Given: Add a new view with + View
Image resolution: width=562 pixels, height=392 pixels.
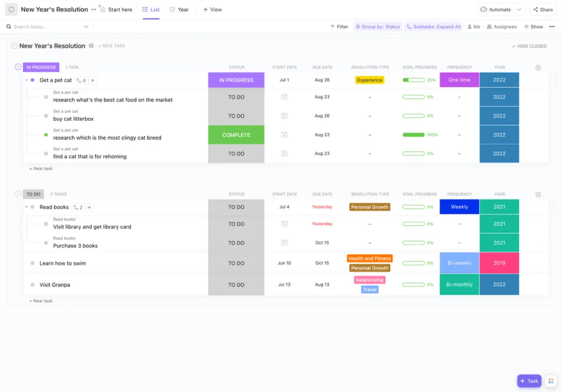Looking at the screenshot, I should click(213, 9).
